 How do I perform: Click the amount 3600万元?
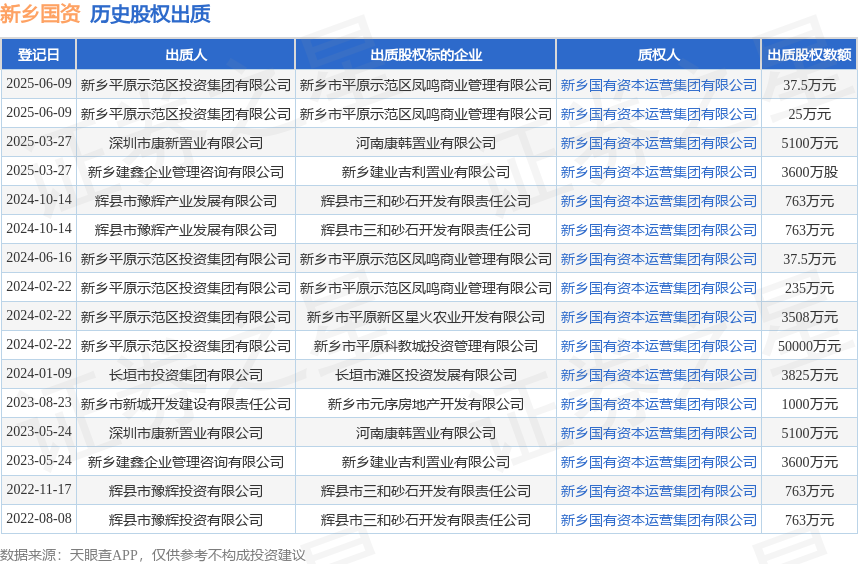point(809,462)
